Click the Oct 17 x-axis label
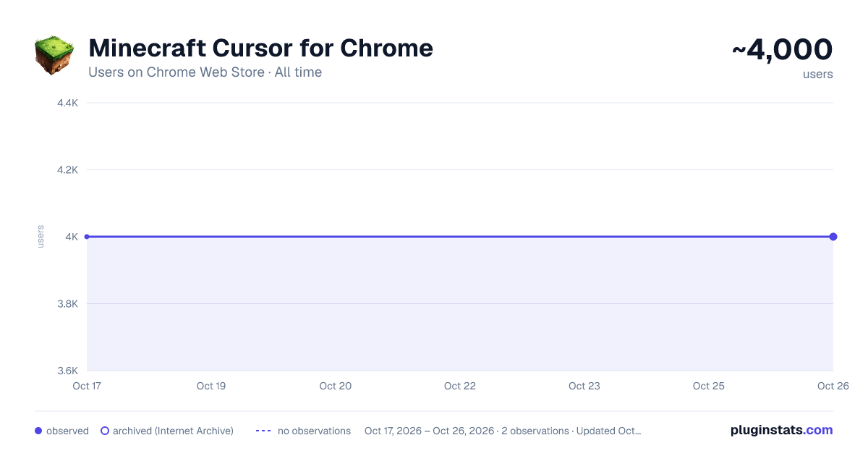 [87, 386]
